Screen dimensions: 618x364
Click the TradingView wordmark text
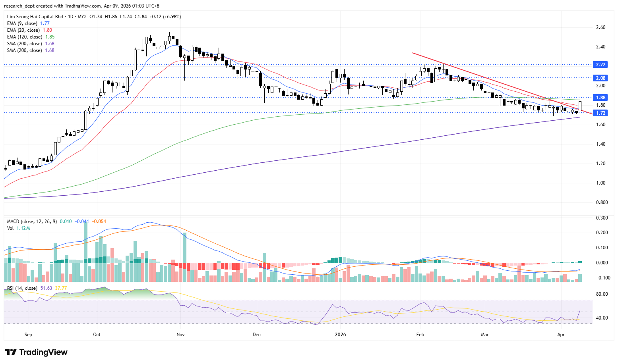(43, 352)
